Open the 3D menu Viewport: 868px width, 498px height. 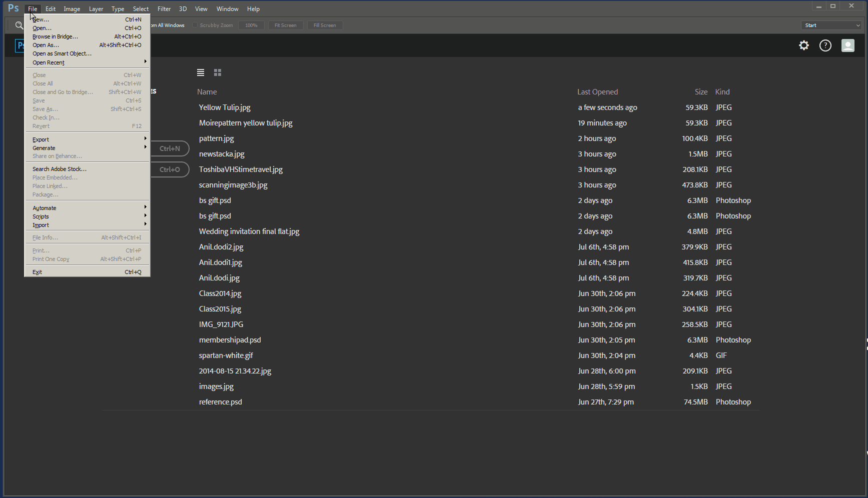click(x=183, y=9)
